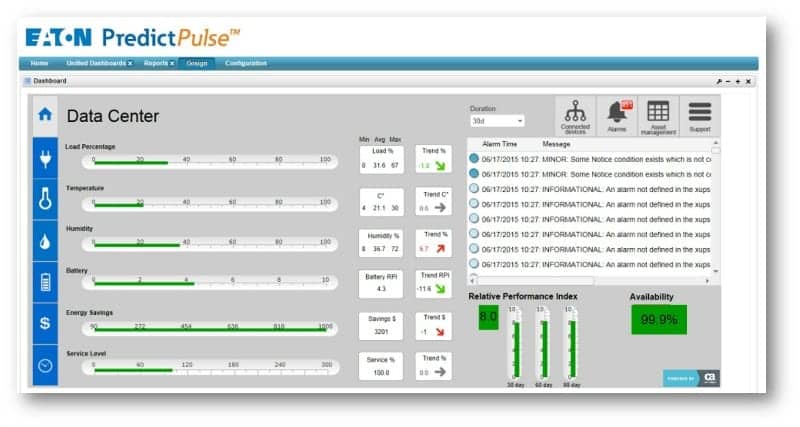The image size is (800, 427).
Task: Click the Eaton PredictPulse logo
Action: pyautogui.click(x=133, y=38)
